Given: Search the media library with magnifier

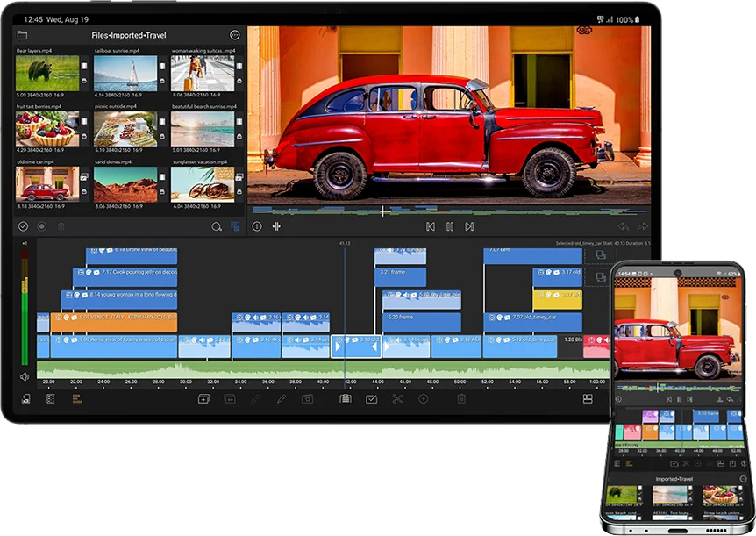Looking at the screenshot, I should pos(217,226).
